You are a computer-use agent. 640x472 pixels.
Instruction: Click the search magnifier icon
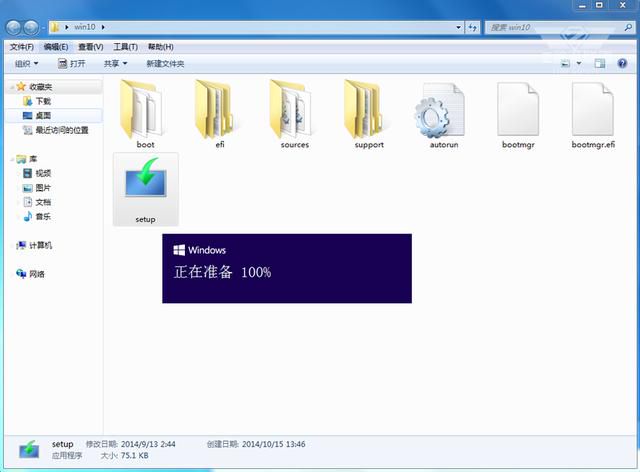(x=629, y=27)
